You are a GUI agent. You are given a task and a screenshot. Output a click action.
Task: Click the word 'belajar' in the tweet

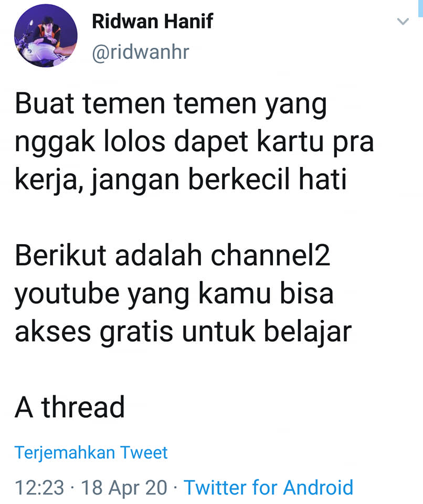click(308, 332)
